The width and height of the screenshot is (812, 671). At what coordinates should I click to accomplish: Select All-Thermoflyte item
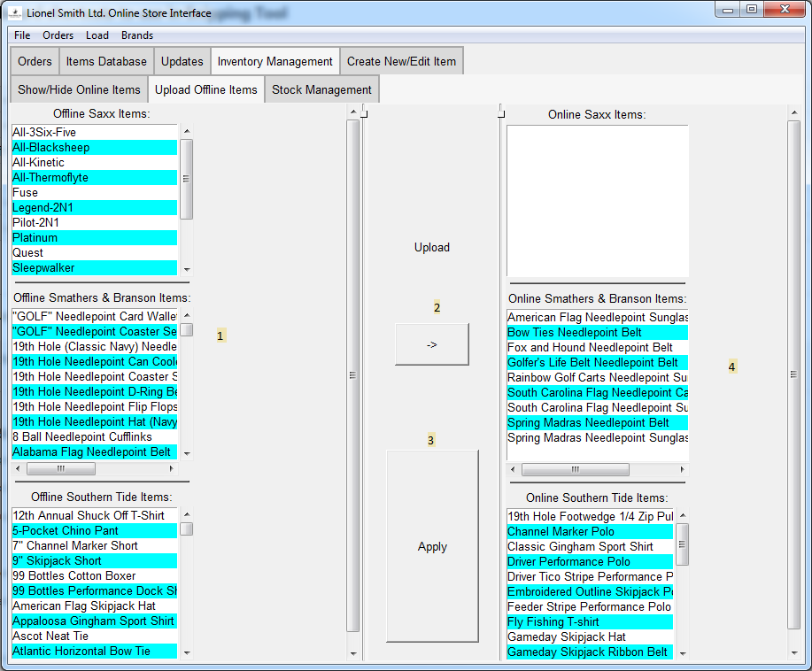click(x=94, y=177)
